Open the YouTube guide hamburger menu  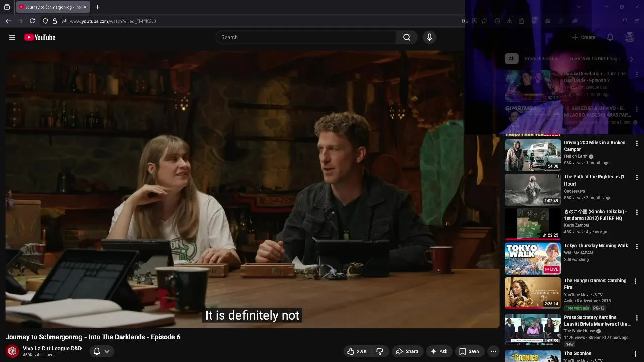click(x=12, y=37)
